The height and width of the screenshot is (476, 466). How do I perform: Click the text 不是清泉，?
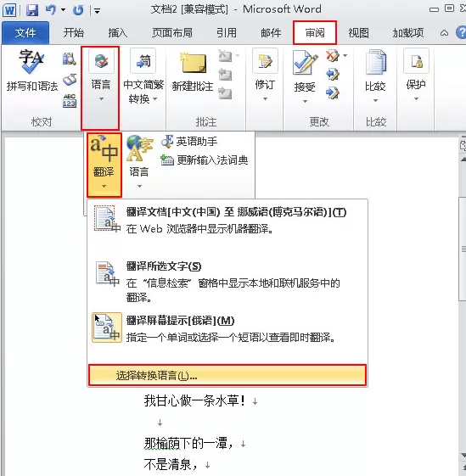171,464
